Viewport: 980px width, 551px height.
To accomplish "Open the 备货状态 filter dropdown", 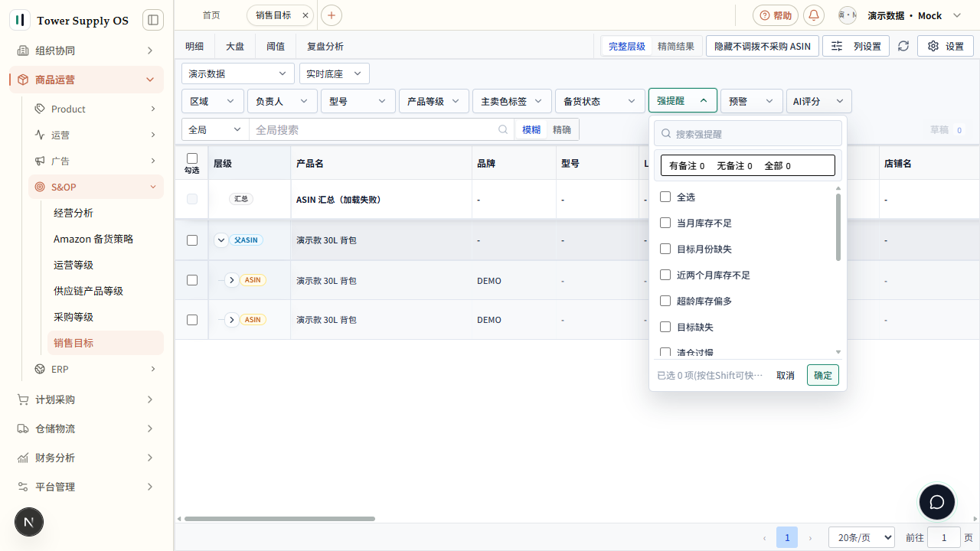I will [600, 101].
